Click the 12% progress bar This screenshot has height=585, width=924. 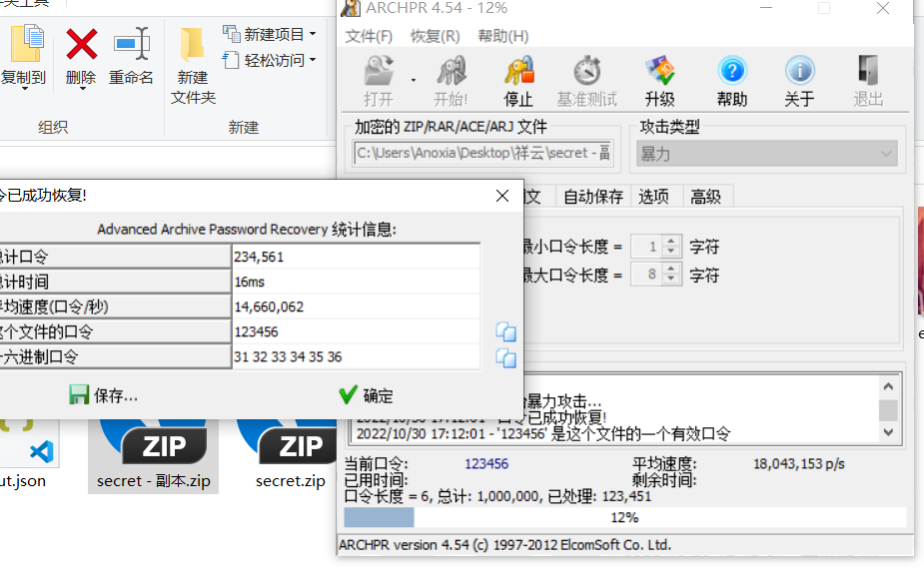coord(624,517)
